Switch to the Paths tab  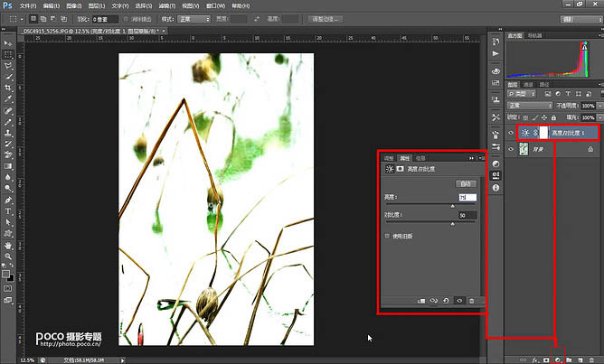[544, 85]
